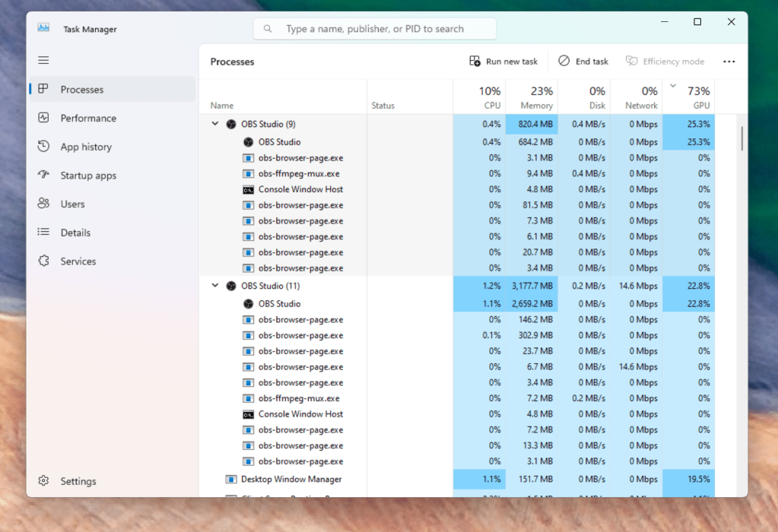The width and height of the screenshot is (778, 532).
Task: Open the App history page
Action: click(112, 147)
